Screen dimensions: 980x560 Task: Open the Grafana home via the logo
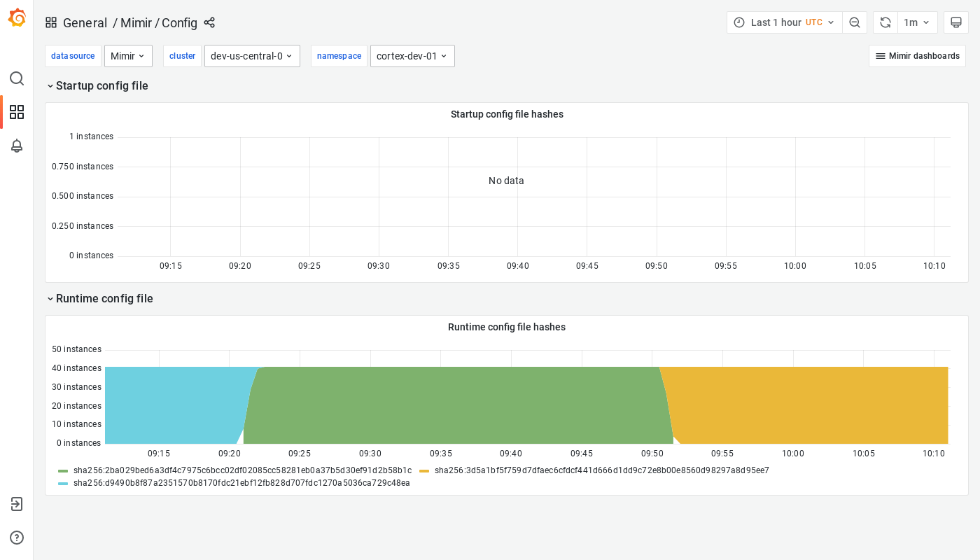[x=16, y=17]
